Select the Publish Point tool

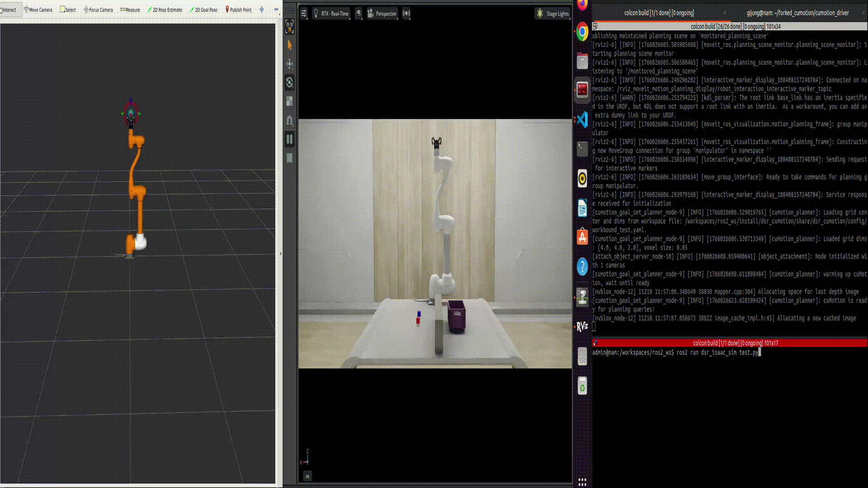[238, 9]
